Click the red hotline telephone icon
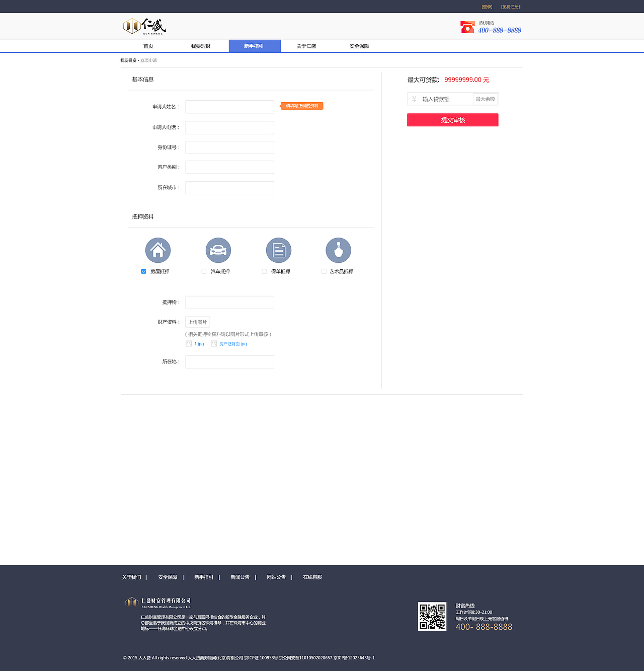644x671 pixels. point(467,27)
